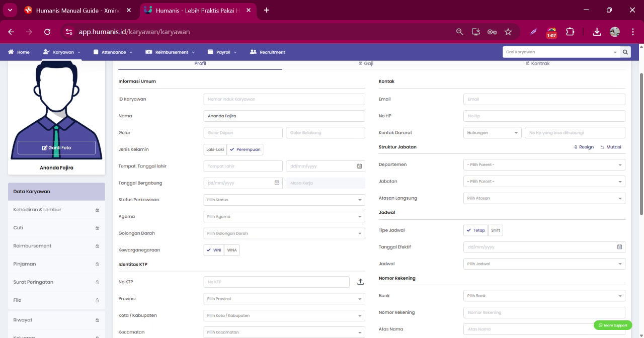Open Pilih Bank dropdown
The image size is (644, 338).
pyautogui.click(x=544, y=296)
